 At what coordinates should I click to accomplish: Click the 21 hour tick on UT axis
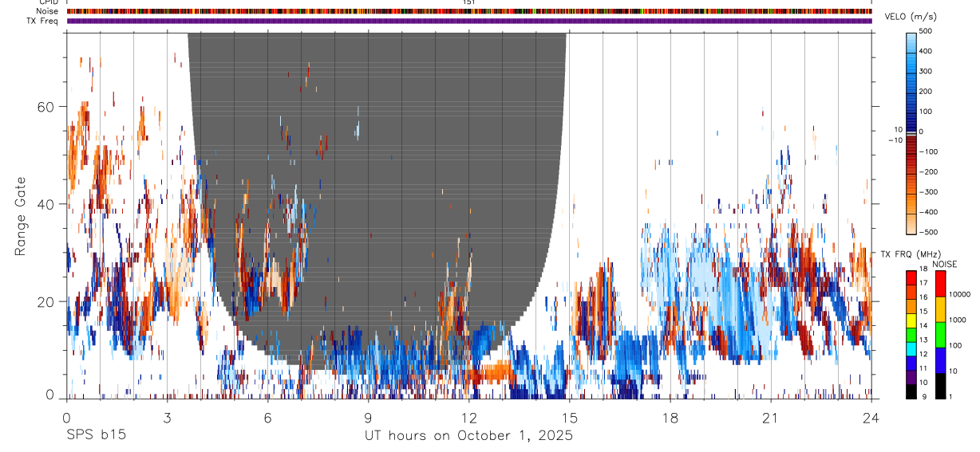pos(771,417)
